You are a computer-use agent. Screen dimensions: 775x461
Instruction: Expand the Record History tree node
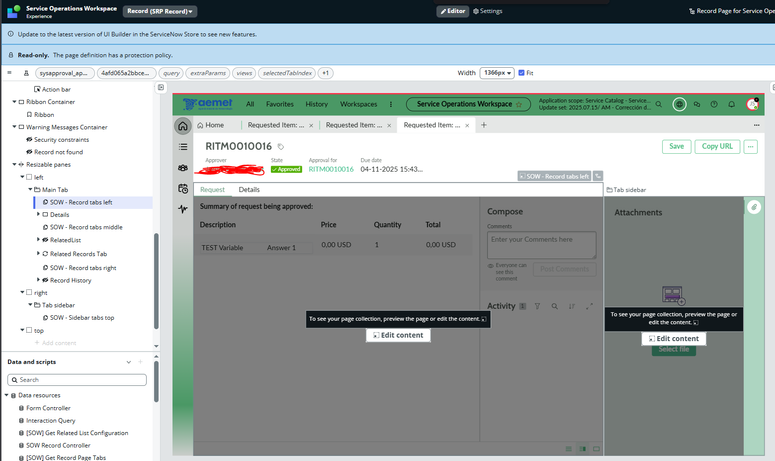(38, 280)
